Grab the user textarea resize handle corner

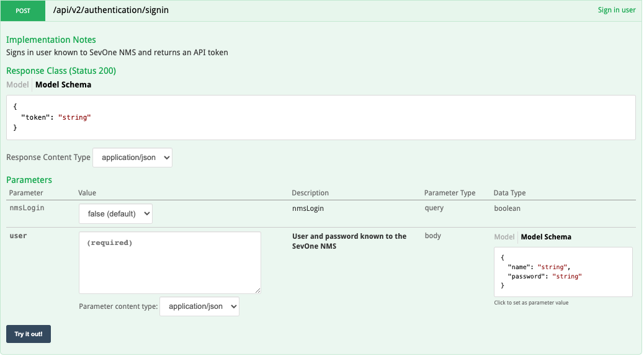[x=257, y=290]
